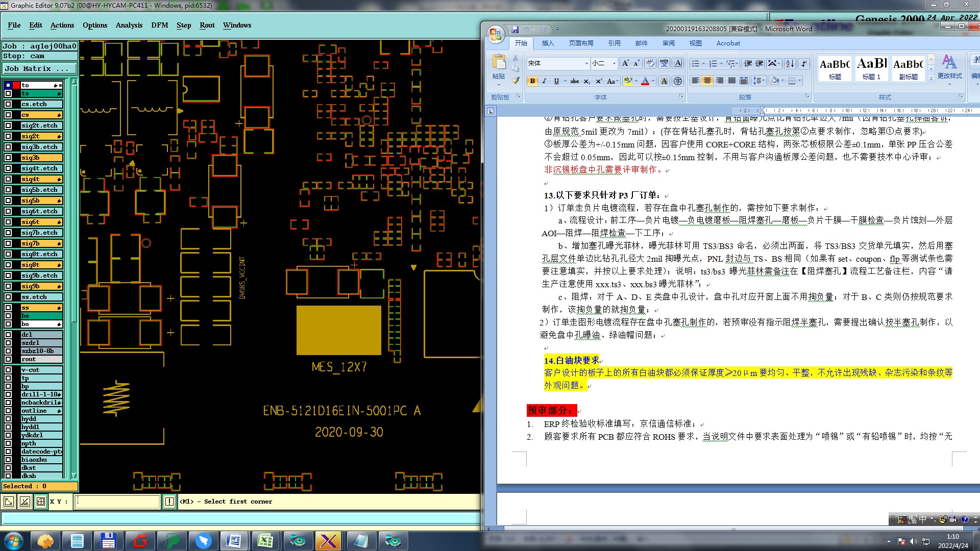Click the strikethrough abc icon
This screenshot has width=980, height=551.
(575, 81)
